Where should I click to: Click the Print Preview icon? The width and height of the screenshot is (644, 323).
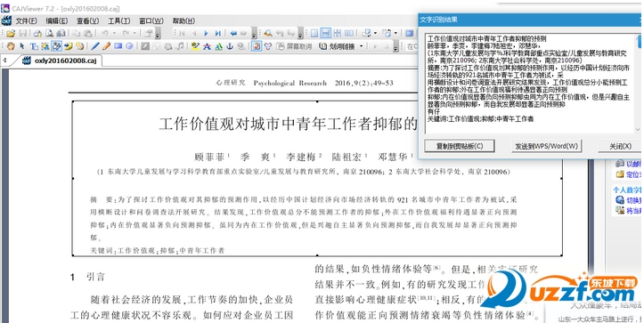pos(49,33)
